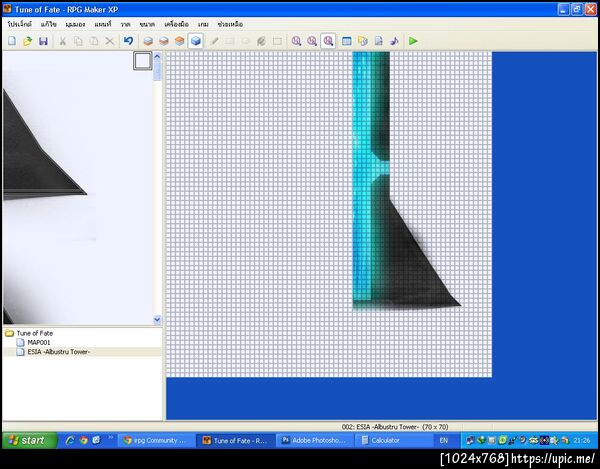Select the Rectangle drawing tool
Screen dimensions: 600x469
pos(230,41)
